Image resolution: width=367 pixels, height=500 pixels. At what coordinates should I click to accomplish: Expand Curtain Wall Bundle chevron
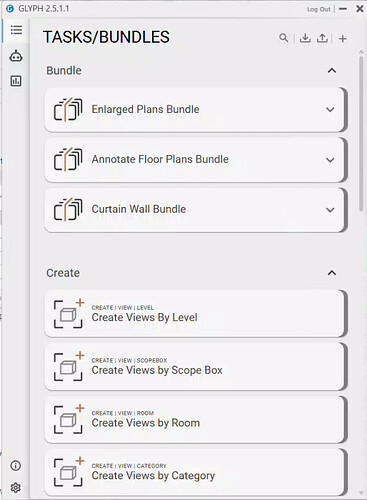[x=330, y=210]
